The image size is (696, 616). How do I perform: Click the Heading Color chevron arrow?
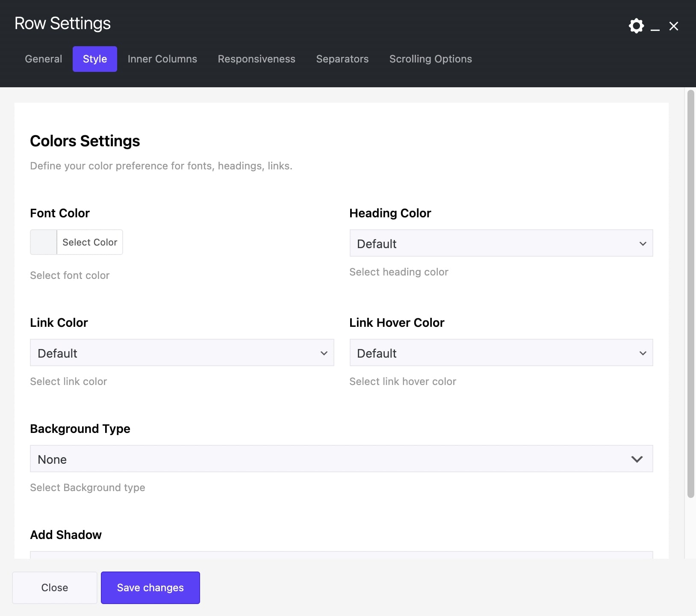tap(643, 243)
